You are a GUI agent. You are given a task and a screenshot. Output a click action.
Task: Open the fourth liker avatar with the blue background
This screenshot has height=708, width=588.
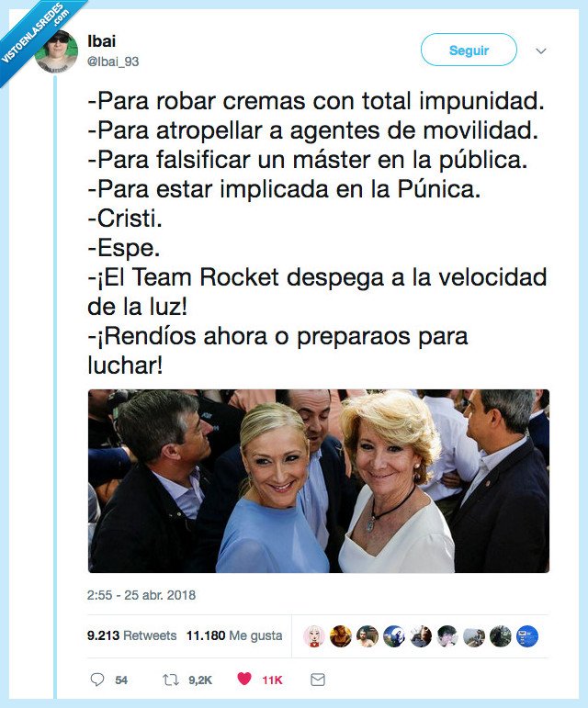394,636
